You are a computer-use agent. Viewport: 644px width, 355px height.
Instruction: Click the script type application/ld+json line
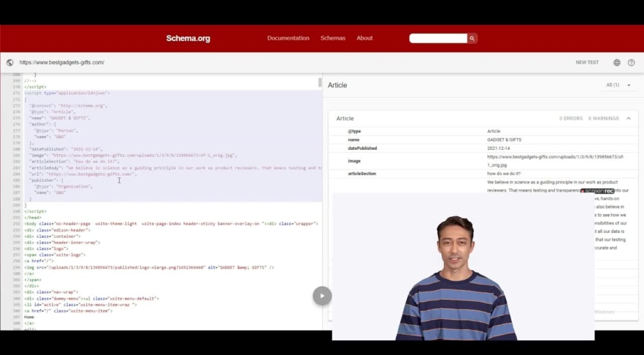tap(67, 93)
